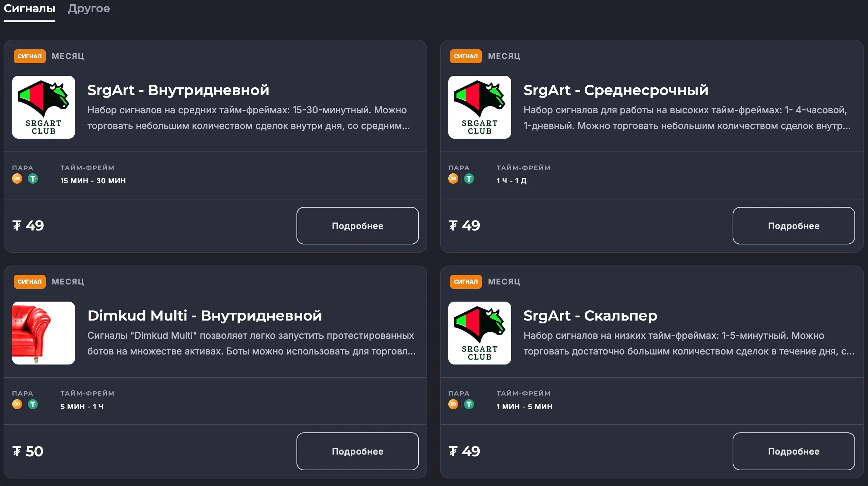
Task: Click the Tether icon on Dimkud Multi card
Action: [33, 404]
